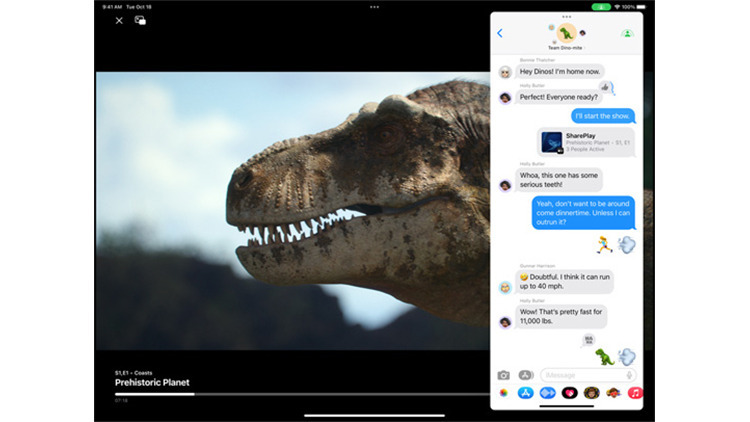This screenshot has height=422, width=750.
Task: Open Memoji app in app strip
Action: click(x=591, y=393)
